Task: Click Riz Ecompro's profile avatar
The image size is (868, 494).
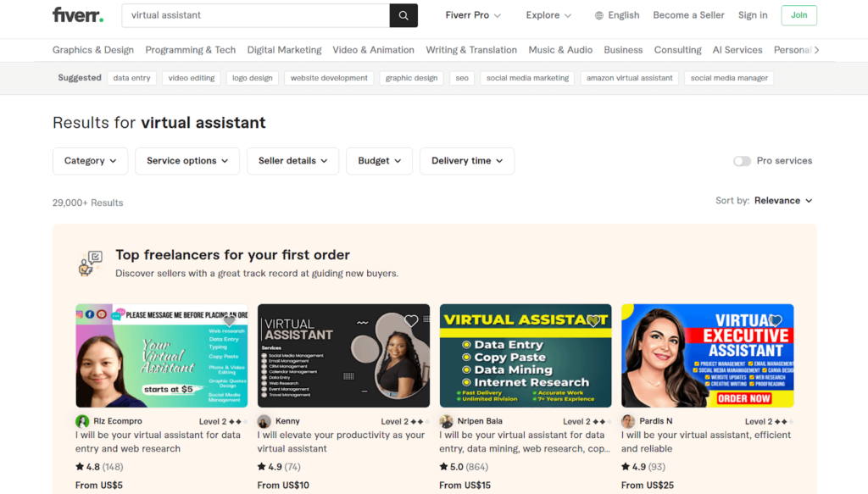Action: 82,421
